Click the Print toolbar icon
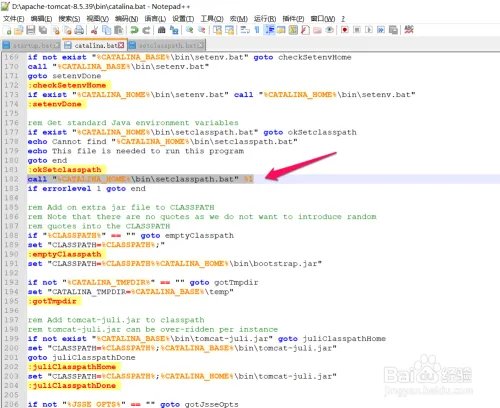Image resolution: width=500 pixels, height=408 pixels. tap(79, 30)
